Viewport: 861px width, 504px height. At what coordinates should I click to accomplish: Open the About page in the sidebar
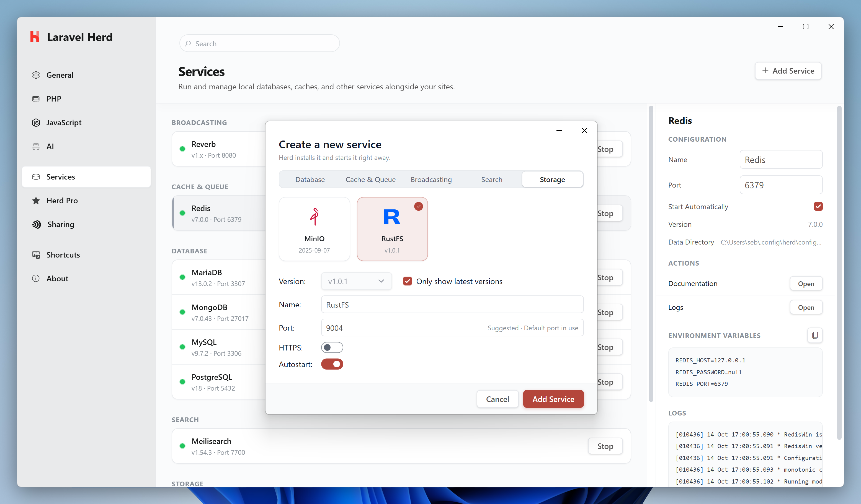[86, 278]
